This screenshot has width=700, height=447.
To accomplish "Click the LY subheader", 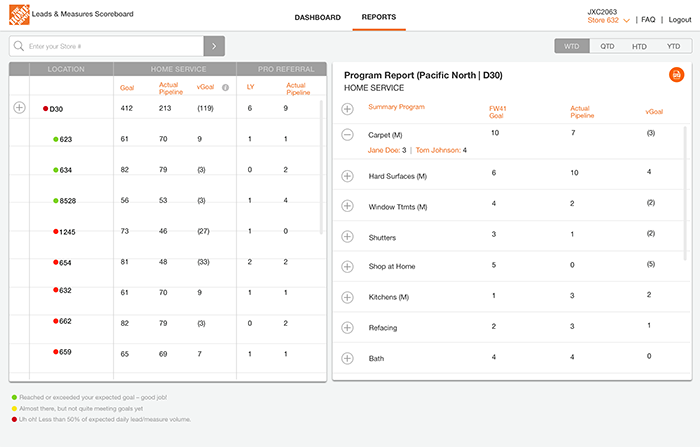I will (250, 87).
